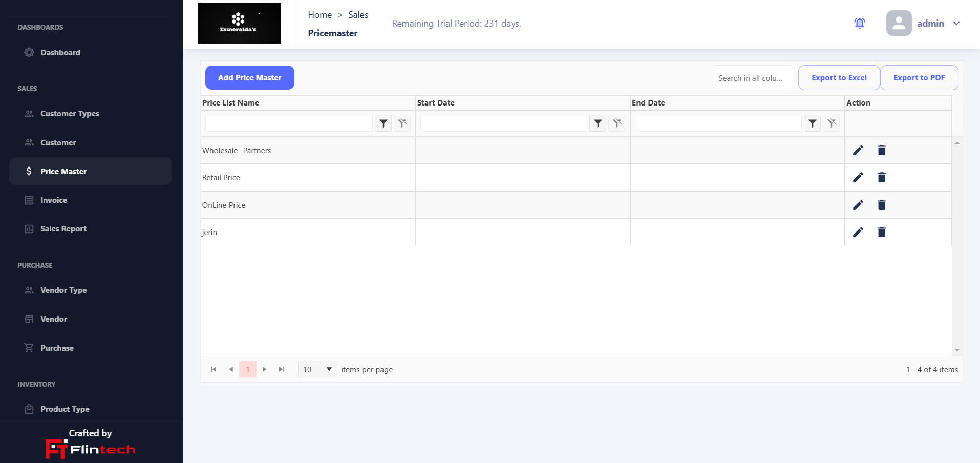Screen dimensions: 980x463
Task: Click the Flintech logo in sidebar footer
Action: tap(91, 449)
